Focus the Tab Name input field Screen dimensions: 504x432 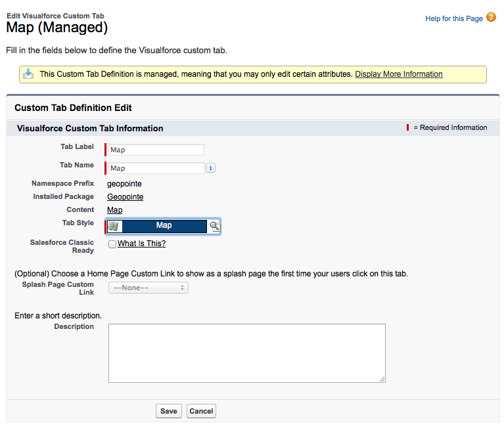click(x=156, y=168)
